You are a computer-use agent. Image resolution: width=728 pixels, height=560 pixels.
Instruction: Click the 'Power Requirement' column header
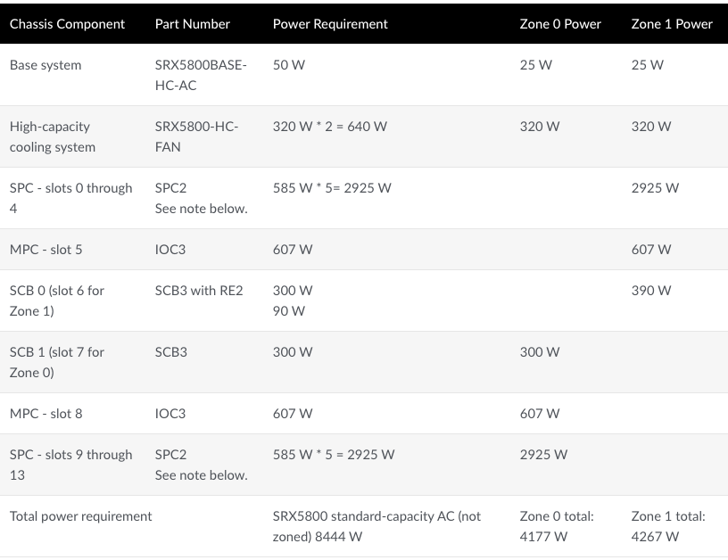[x=330, y=24]
